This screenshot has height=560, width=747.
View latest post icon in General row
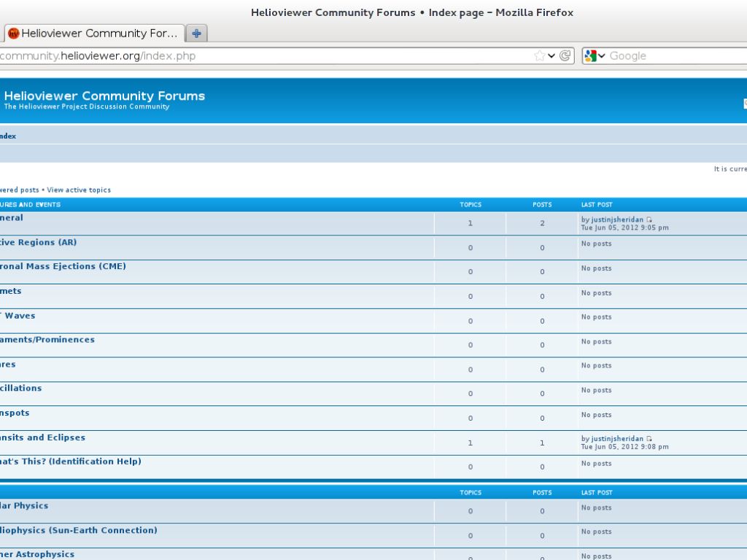(649, 219)
